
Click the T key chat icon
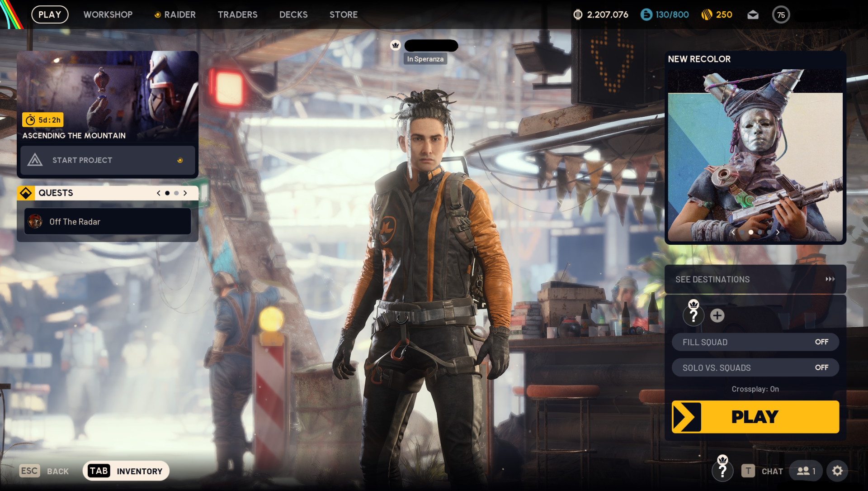click(x=748, y=471)
